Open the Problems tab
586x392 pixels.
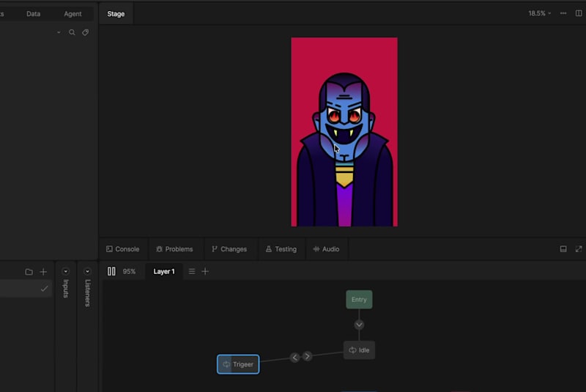pyautogui.click(x=174, y=249)
